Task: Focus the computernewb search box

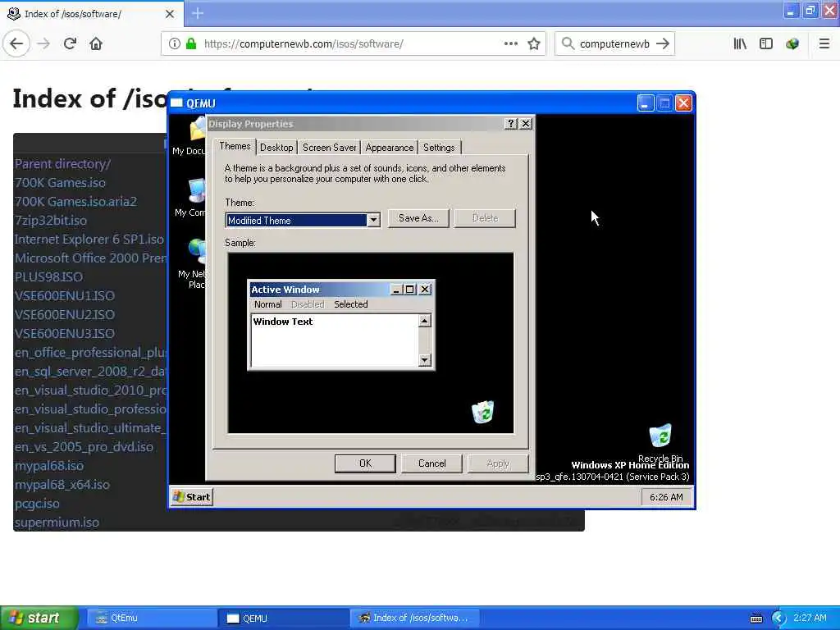Action: tap(614, 43)
